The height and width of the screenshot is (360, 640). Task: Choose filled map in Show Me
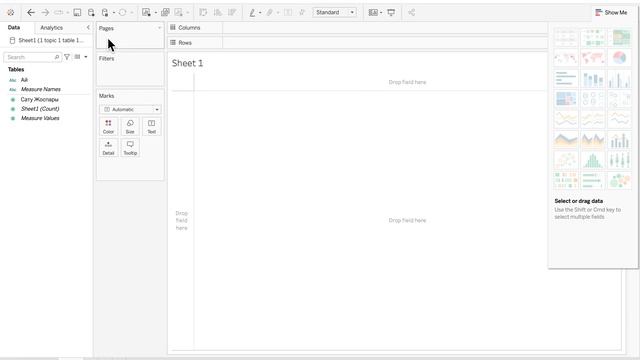(593, 58)
